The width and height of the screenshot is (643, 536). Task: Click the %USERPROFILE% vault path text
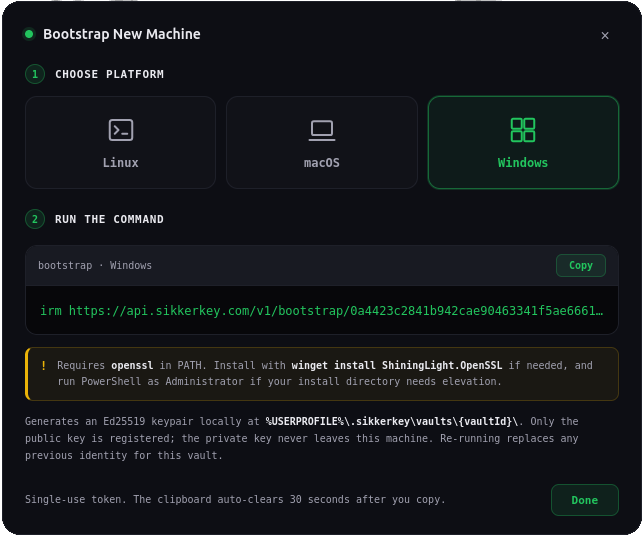394,421
